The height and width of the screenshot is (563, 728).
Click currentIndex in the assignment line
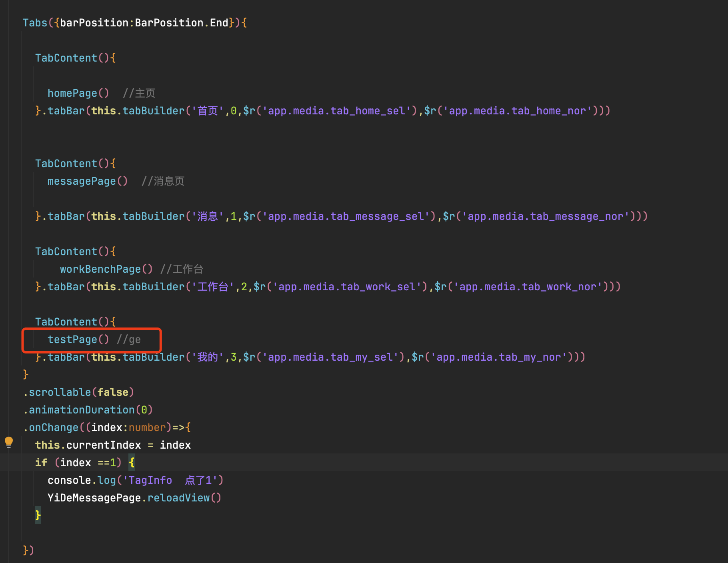tap(104, 445)
